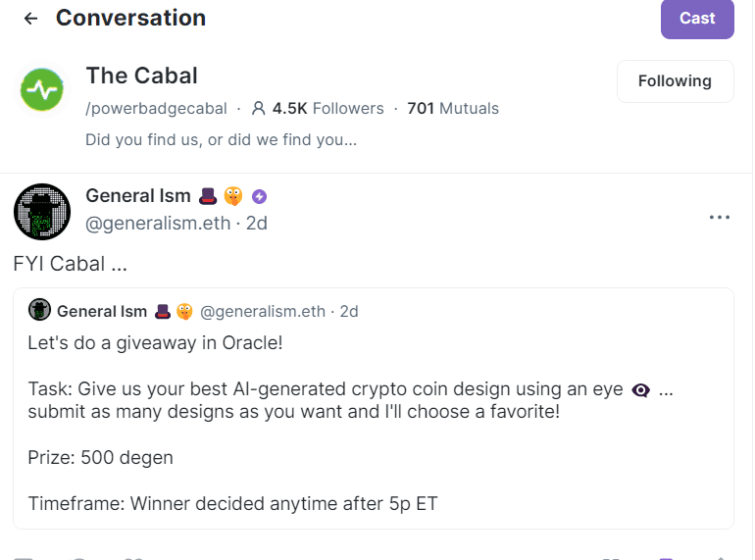The image size is (755, 560).
Task: Click the top hat emoji beside General Ism
Action: pos(208,196)
